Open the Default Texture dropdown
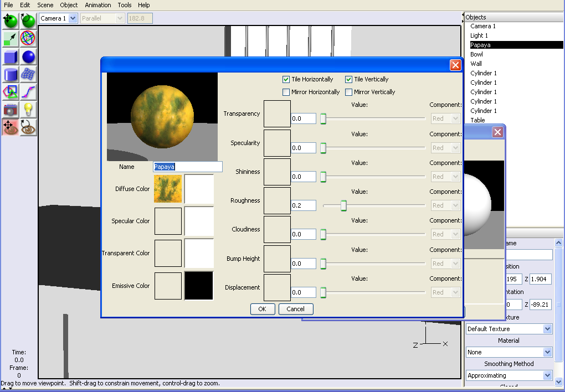This screenshot has height=392, width=565. 547,329
